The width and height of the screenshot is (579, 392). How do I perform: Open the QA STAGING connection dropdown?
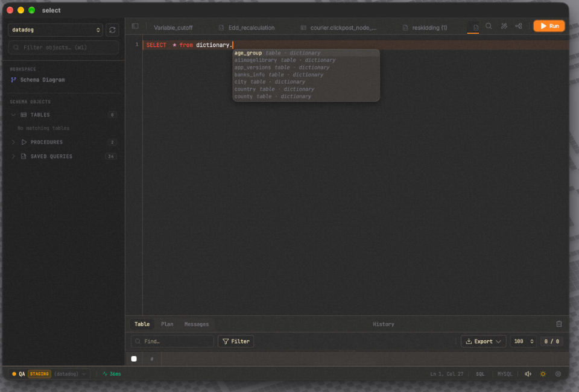49,374
